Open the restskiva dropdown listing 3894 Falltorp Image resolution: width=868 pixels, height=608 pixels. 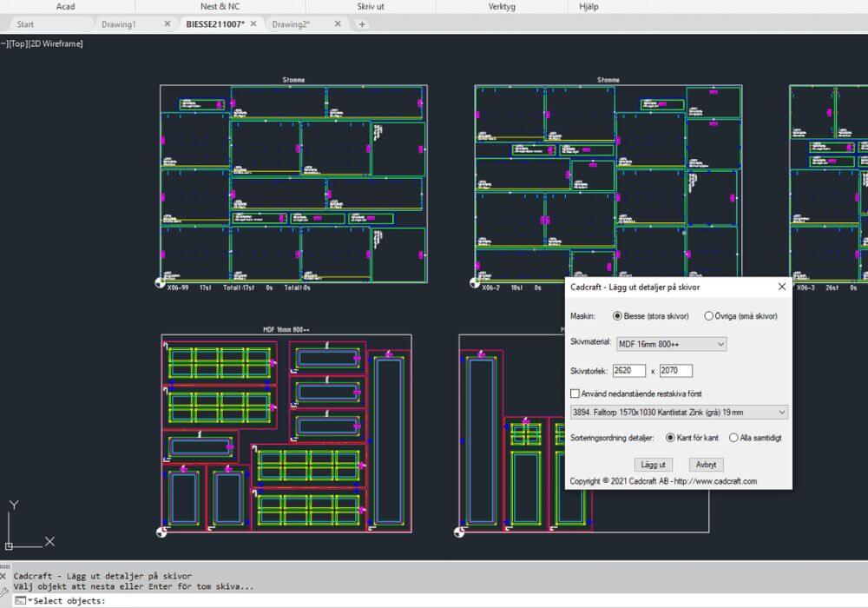tap(779, 412)
